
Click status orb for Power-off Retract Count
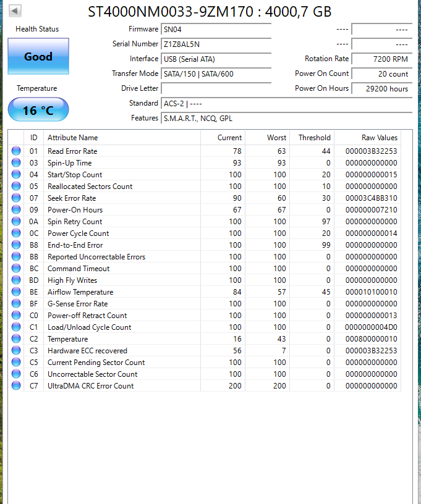tap(16, 315)
